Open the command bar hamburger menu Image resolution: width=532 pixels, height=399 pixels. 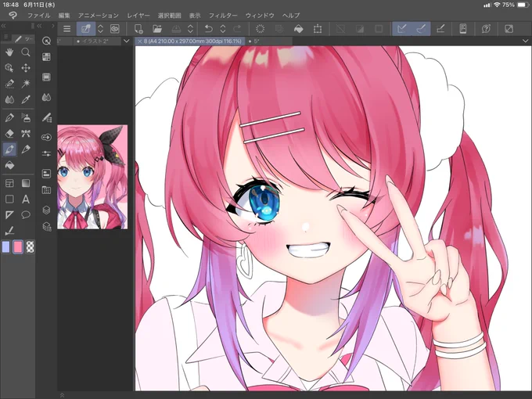(66, 29)
